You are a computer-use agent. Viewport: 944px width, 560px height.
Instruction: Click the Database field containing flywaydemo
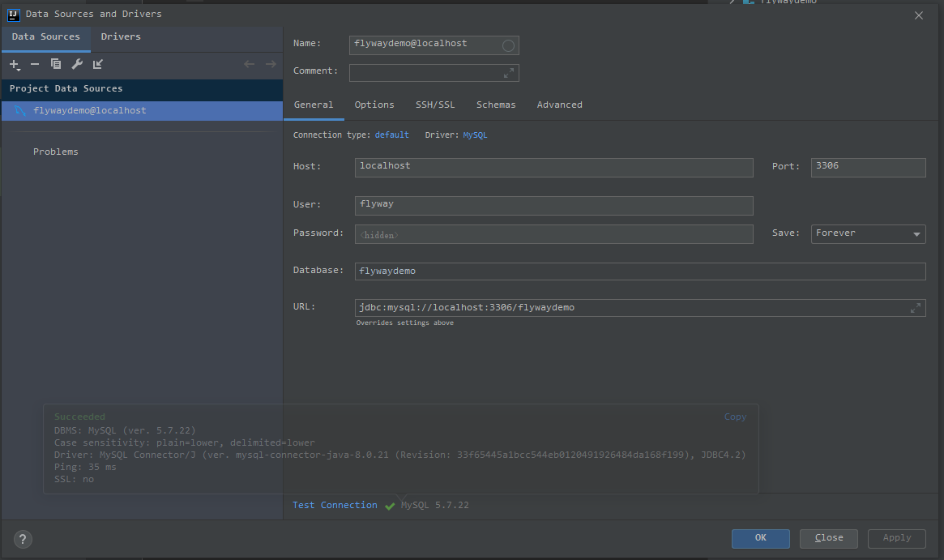pos(640,271)
